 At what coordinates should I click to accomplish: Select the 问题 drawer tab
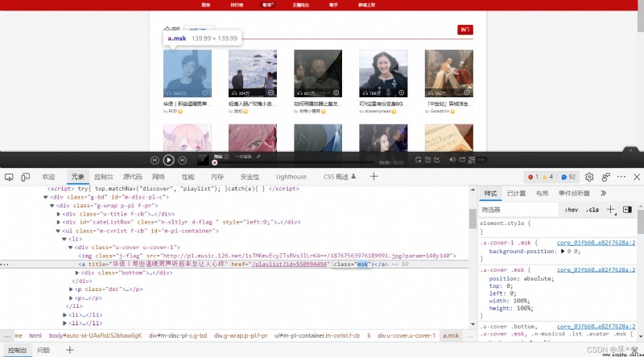(43, 350)
